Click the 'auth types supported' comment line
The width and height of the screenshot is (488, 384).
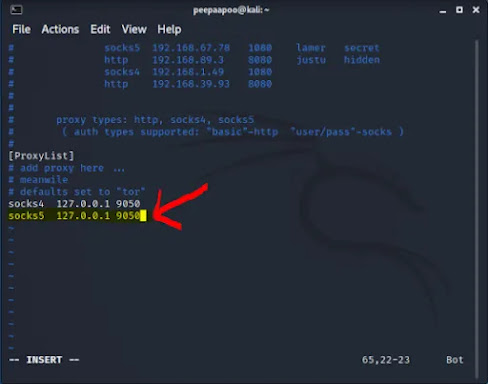click(x=233, y=132)
